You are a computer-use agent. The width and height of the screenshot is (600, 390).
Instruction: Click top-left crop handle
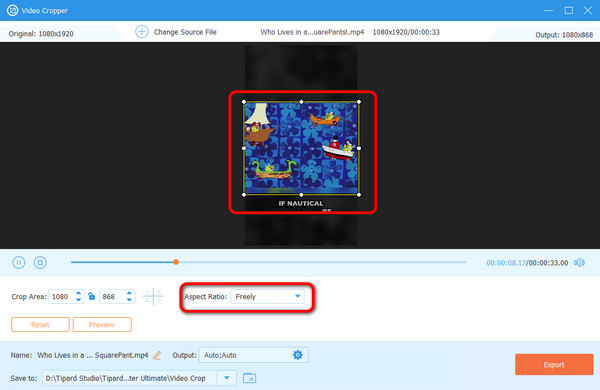(244, 102)
